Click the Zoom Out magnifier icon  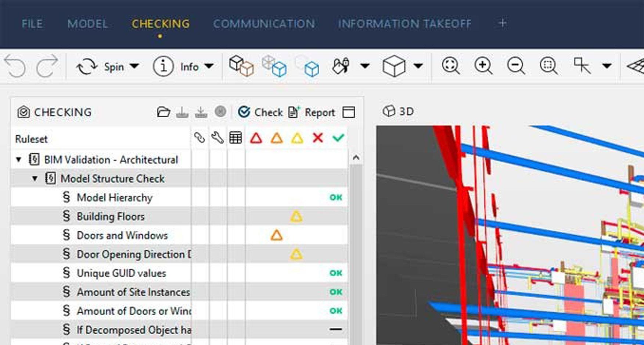pyautogui.click(x=515, y=66)
